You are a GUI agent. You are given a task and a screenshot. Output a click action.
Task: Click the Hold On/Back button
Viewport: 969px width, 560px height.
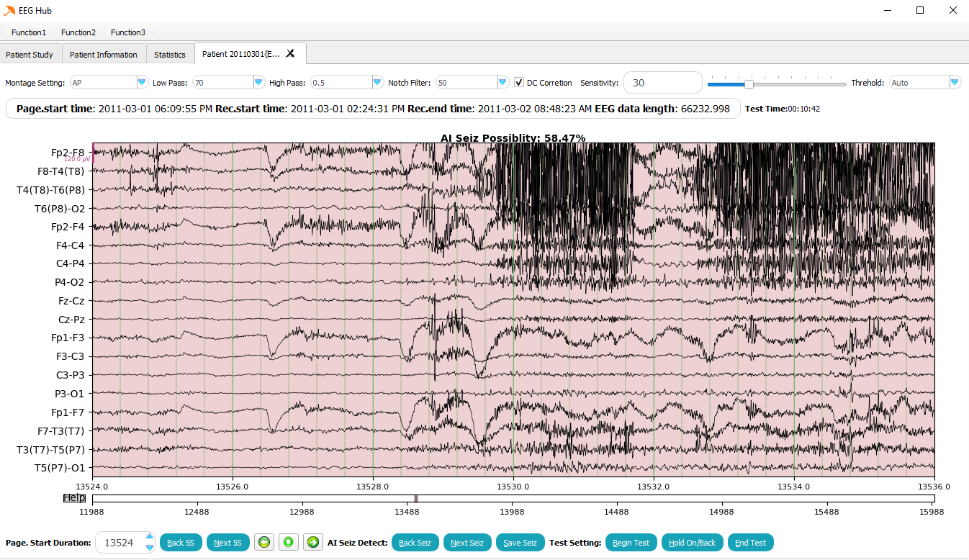click(693, 543)
